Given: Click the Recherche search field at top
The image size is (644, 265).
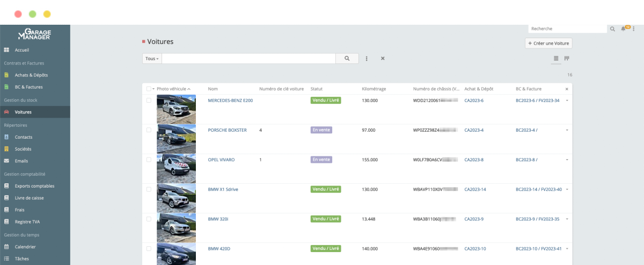Looking at the screenshot, I should (567, 29).
